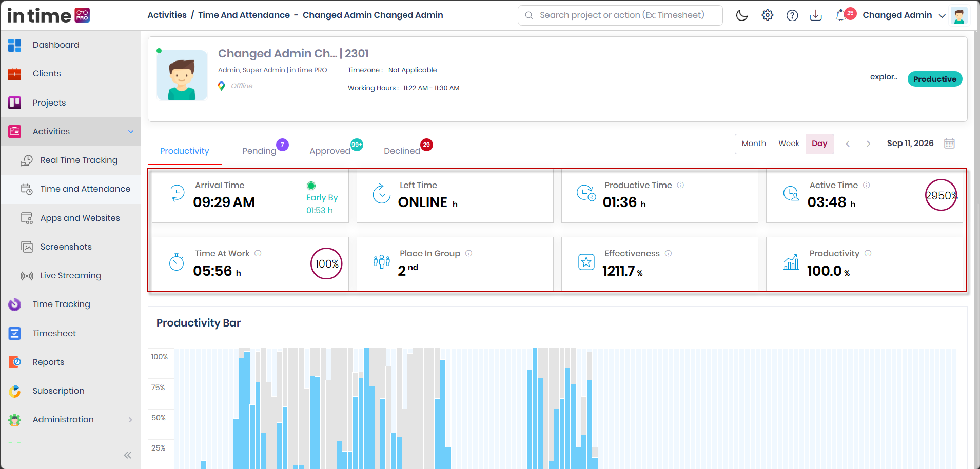Open Real Time Tracking submenu item
This screenshot has height=469, width=980.
click(70, 160)
